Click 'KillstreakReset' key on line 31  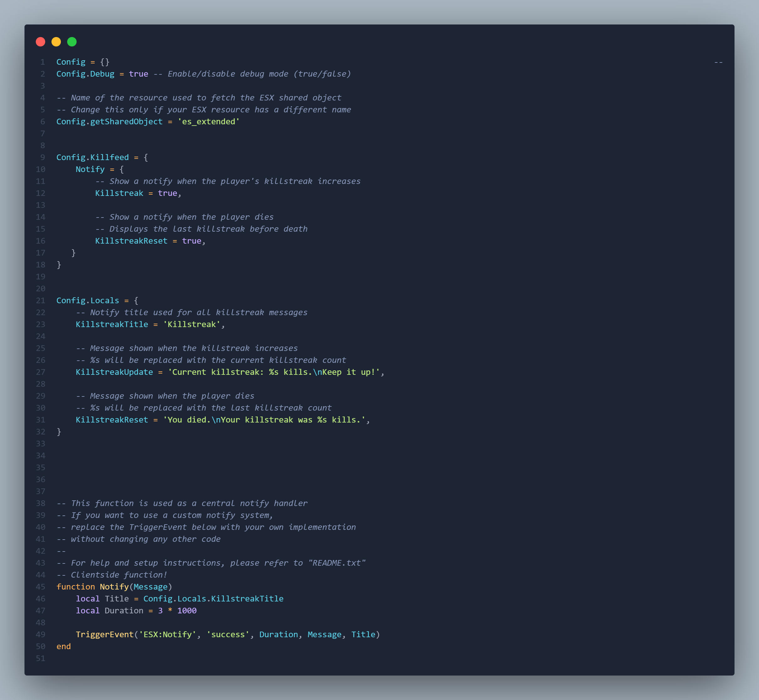tap(112, 420)
